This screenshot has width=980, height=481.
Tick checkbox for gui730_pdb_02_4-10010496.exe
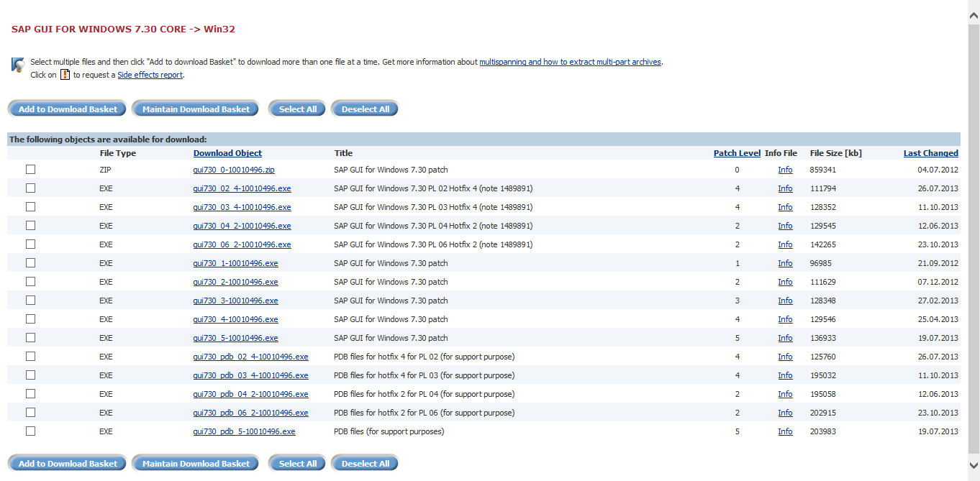(x=30, y=357)
